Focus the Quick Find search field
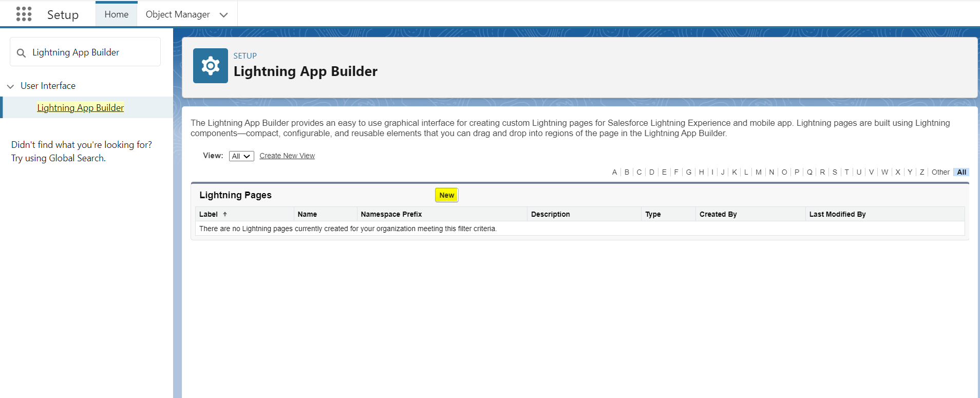This screenshot has height=398, width=980. (x=85, y=52)
